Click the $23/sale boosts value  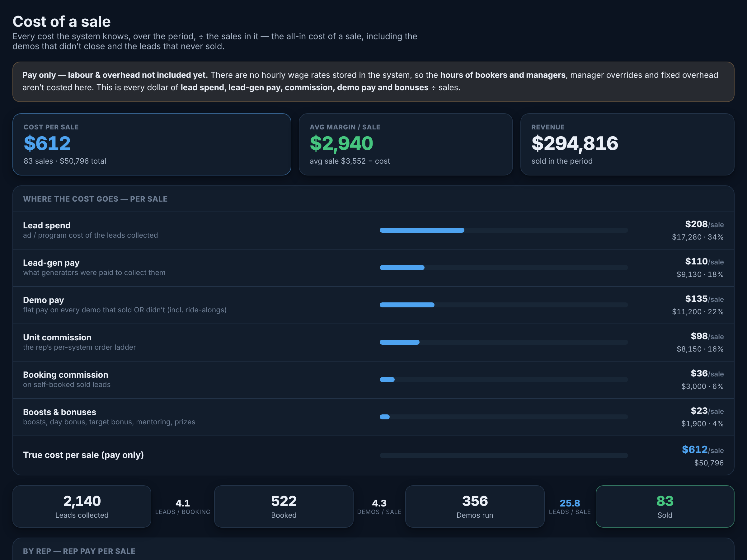click(707, 411)
